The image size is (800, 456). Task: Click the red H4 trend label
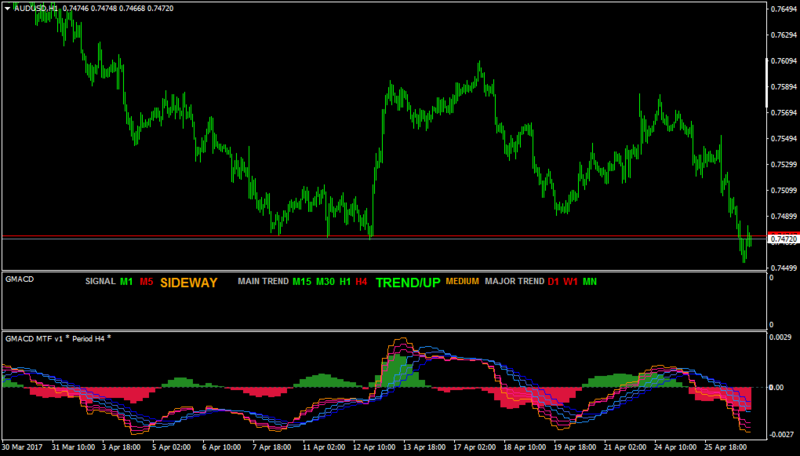tap(361, 282)
